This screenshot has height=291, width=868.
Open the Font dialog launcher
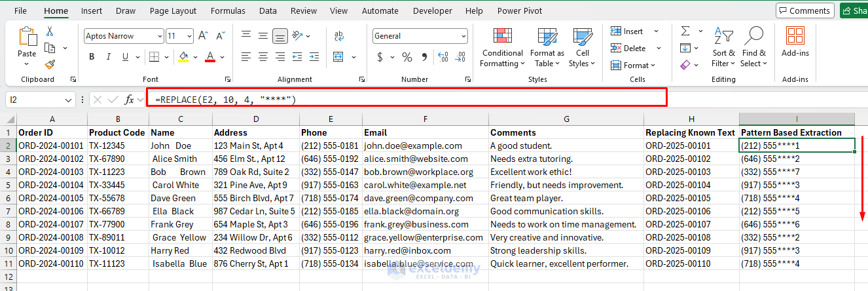click(227, 79)
